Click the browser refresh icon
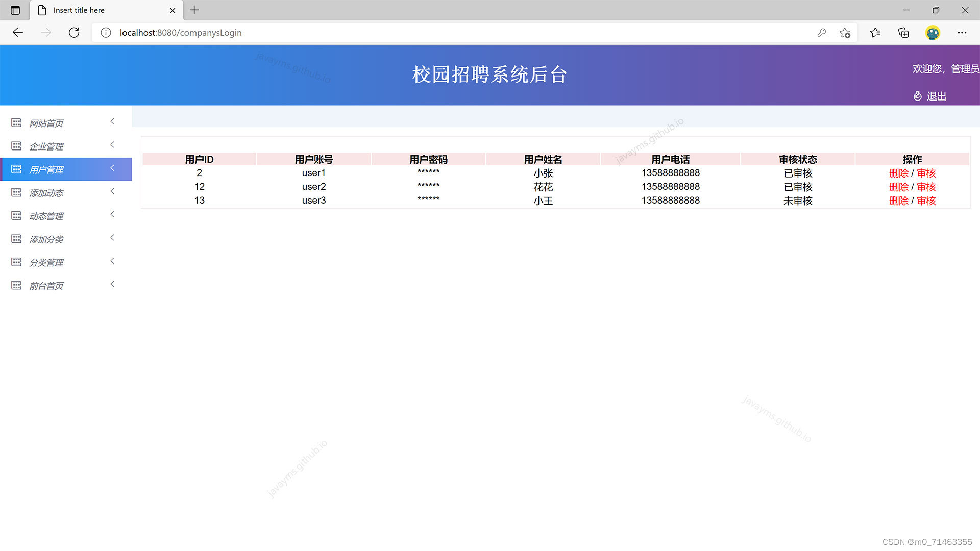980x551 pixels. point(74,33)
